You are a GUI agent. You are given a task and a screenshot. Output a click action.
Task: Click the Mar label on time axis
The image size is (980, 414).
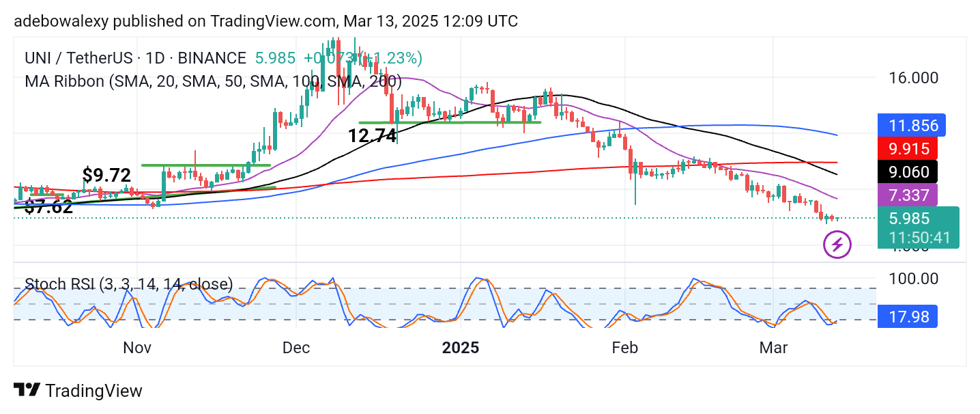[773, 348]
